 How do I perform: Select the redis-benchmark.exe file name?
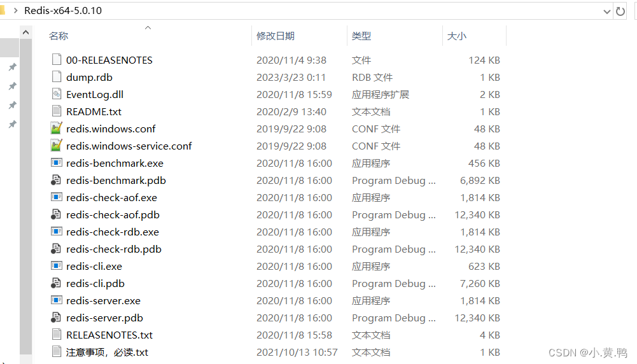pyautogui.click(x=115, y=163)
